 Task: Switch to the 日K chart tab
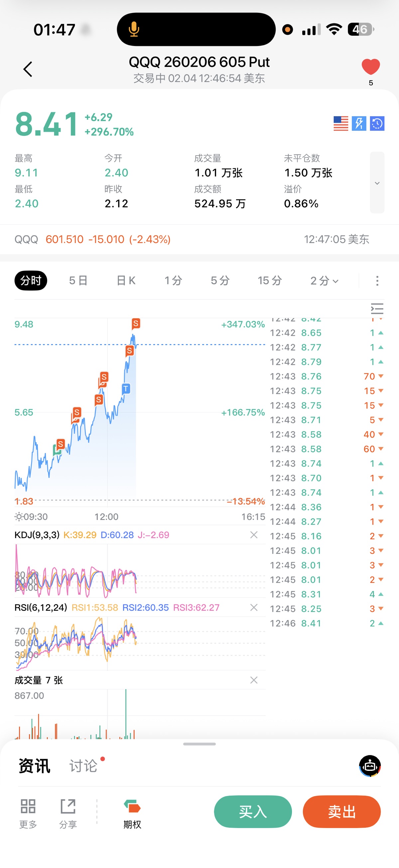pyautogui.click(x=126, y=280)
